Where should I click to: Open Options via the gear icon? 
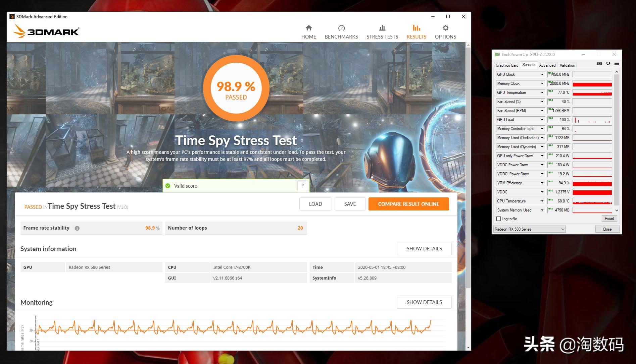[445, 28]
